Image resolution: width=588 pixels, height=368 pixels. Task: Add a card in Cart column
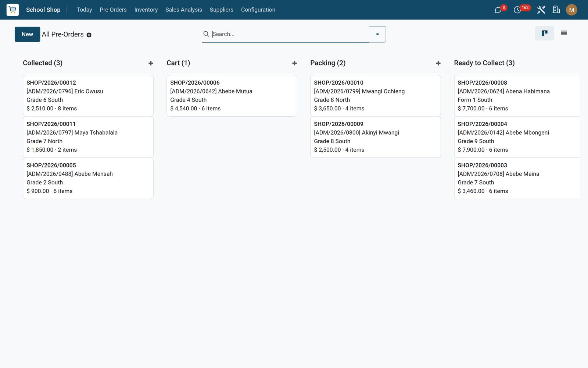[x=294, y=63]
